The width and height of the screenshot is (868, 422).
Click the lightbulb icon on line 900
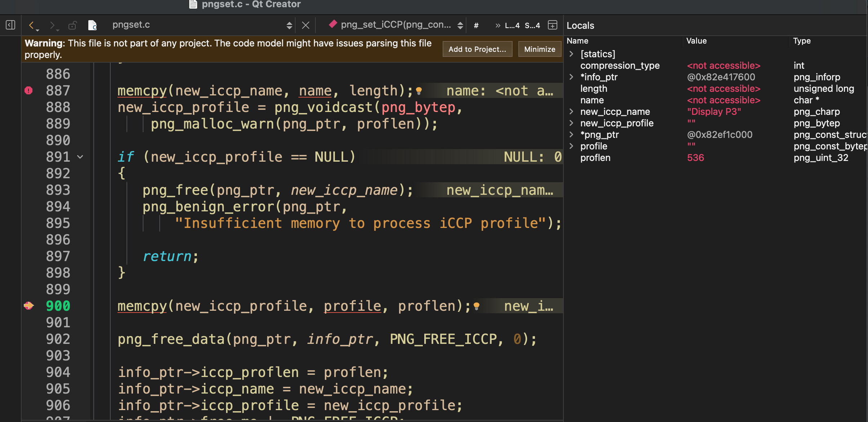(477, 306)
